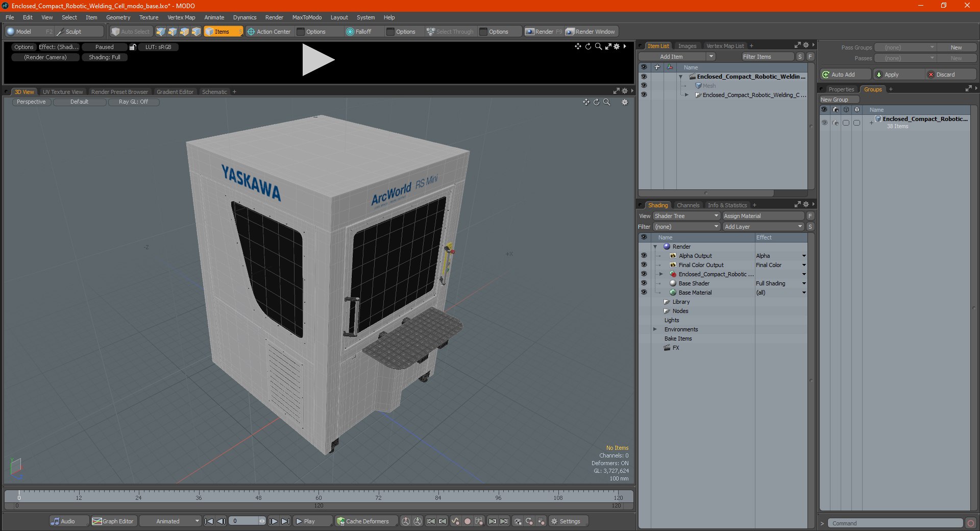Viewport: 980px width, 531px height.
Task: Expand the Environments node
Action: pos(655,329)
